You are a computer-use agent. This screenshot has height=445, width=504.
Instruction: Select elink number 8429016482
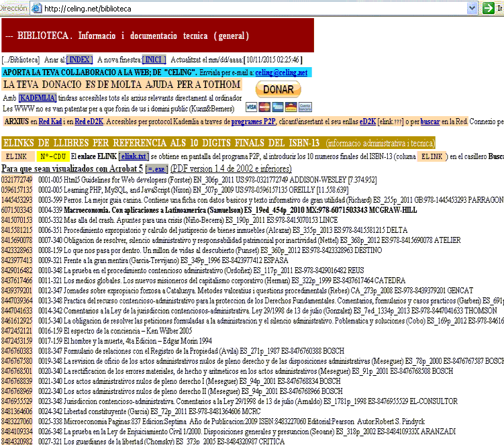coord(17,270)
